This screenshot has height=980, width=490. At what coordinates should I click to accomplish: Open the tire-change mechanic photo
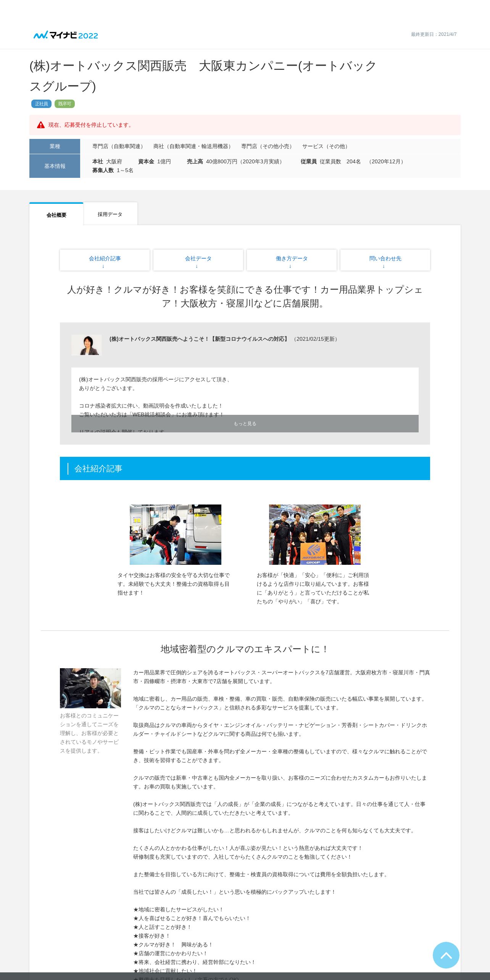tap(176, 534)
